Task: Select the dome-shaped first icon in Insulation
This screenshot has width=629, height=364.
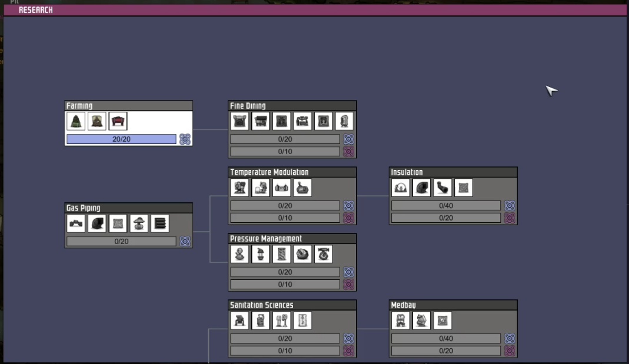Action: click(x=400, y=188)
